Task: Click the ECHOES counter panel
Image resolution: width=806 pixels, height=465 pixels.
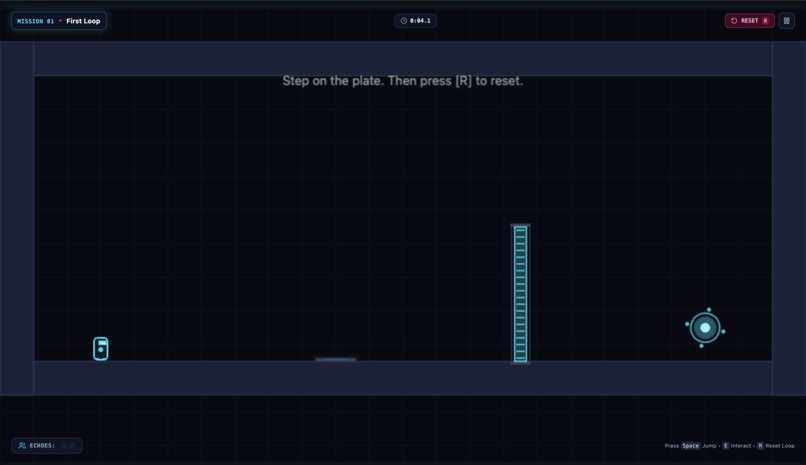Action: [47, 445]
